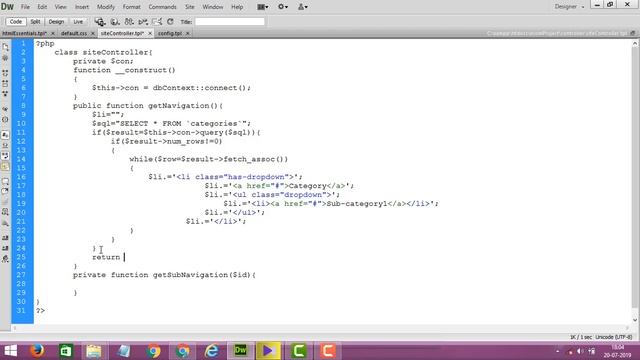This screenshot has height=360, width=640.
Task: Open the Modify menu
Action: click(x=106, y=7)
